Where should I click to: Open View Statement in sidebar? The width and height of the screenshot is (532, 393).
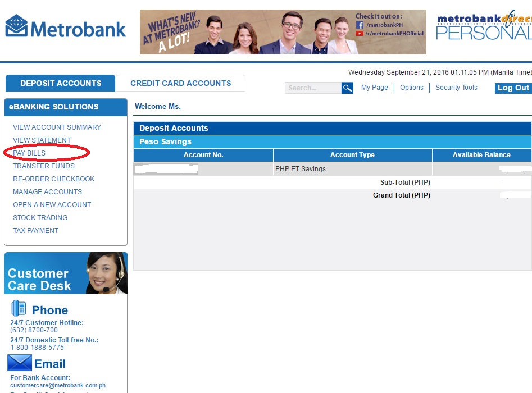[42, 140]
